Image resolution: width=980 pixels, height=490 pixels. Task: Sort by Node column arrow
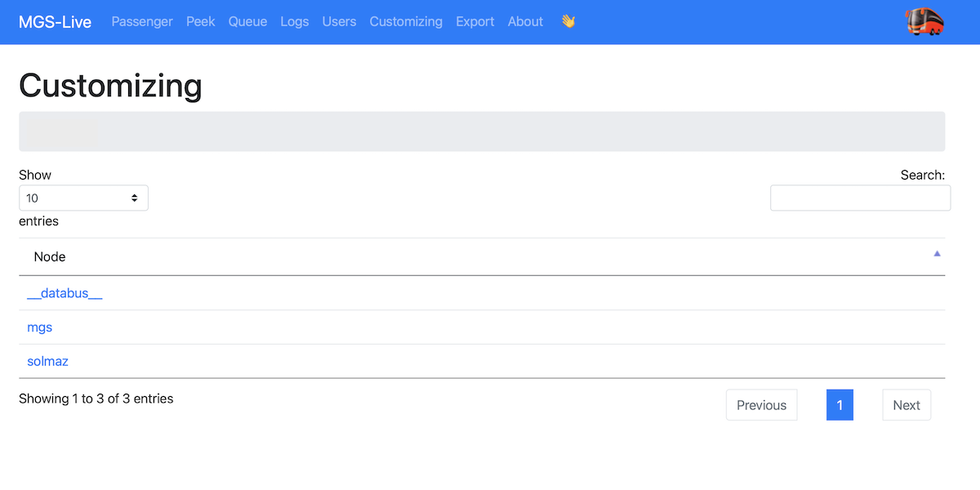pyautogui.click(x=937, y=254)
